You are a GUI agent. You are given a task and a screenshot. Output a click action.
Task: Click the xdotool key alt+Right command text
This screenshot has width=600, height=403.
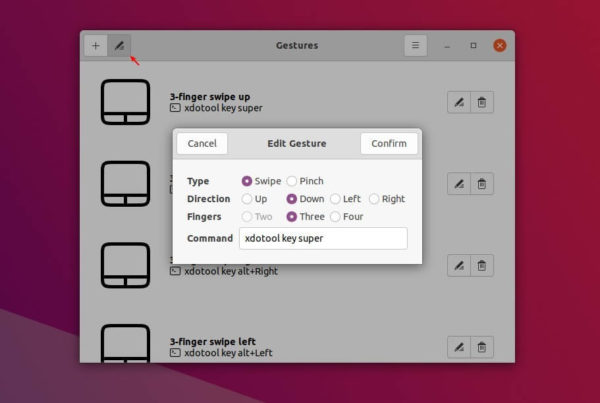point(231,271)
